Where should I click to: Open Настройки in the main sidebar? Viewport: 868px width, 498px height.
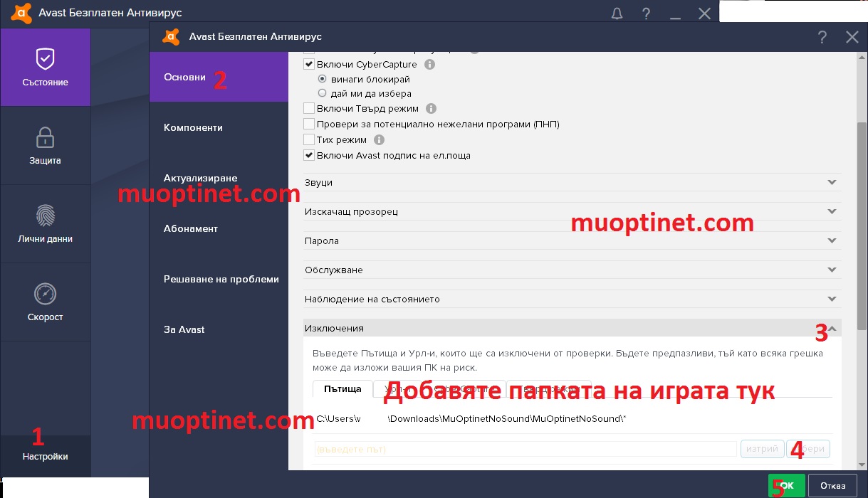(x=46, y=456)
